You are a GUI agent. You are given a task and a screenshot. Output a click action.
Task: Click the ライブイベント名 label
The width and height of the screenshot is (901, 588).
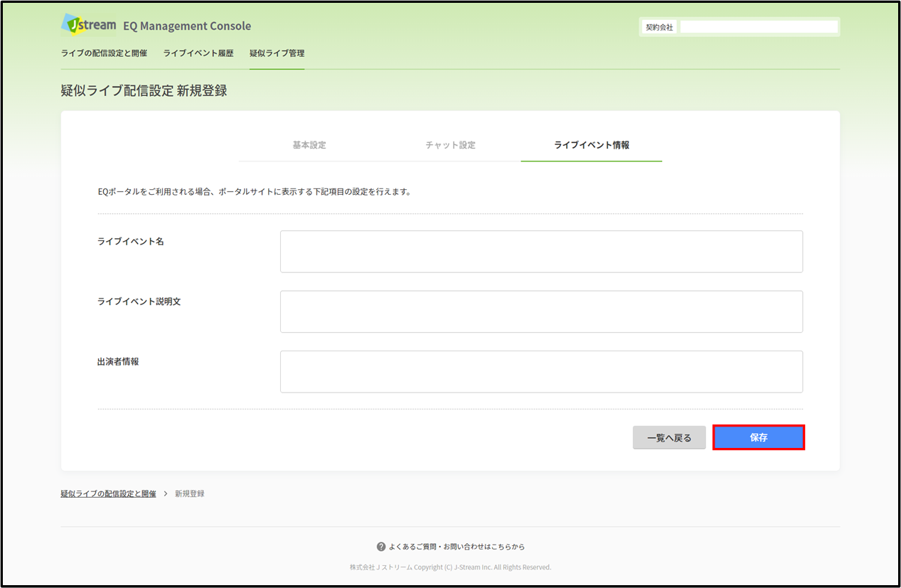(131, 242)
